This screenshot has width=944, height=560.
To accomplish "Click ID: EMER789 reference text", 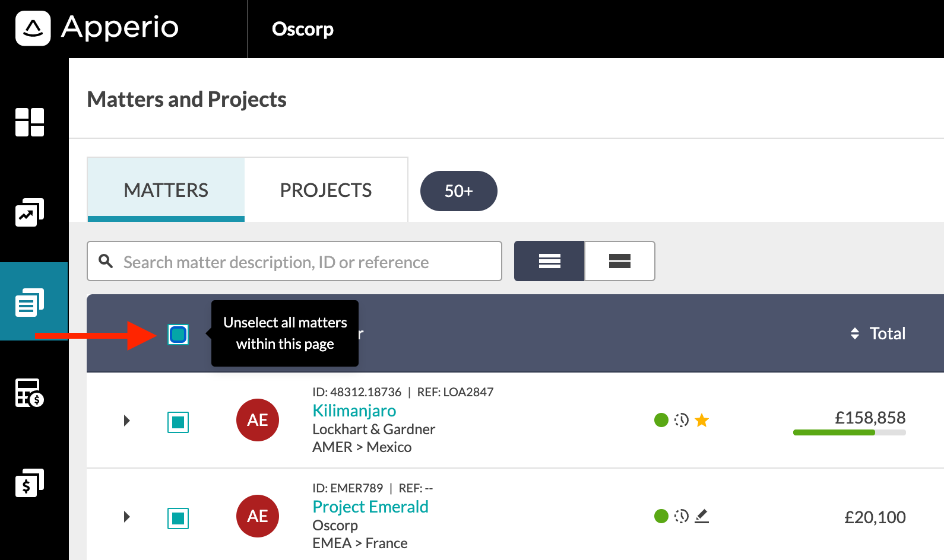I will coord(348,488).
